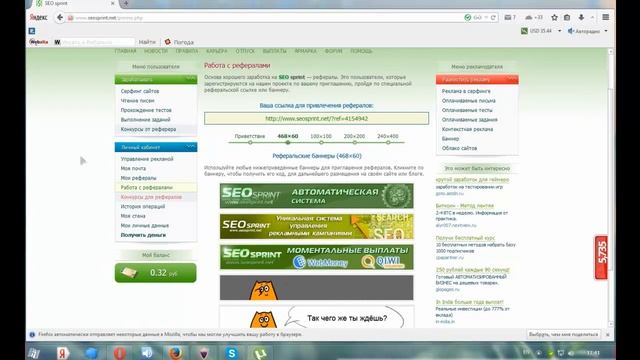Image resolution: width=640 pixels, height=360 pixels.
Task: Open ВЫПЛАТЫ in the site navigation
Action: [x=274, y=51]
